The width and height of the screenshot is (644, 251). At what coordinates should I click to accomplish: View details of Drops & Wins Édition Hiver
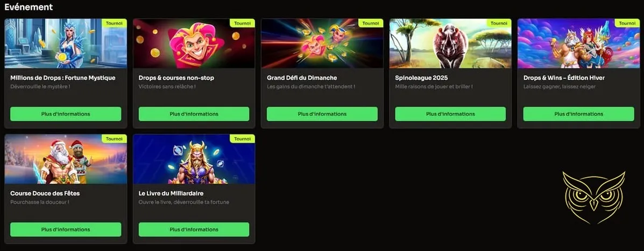(x=579, y=114)
